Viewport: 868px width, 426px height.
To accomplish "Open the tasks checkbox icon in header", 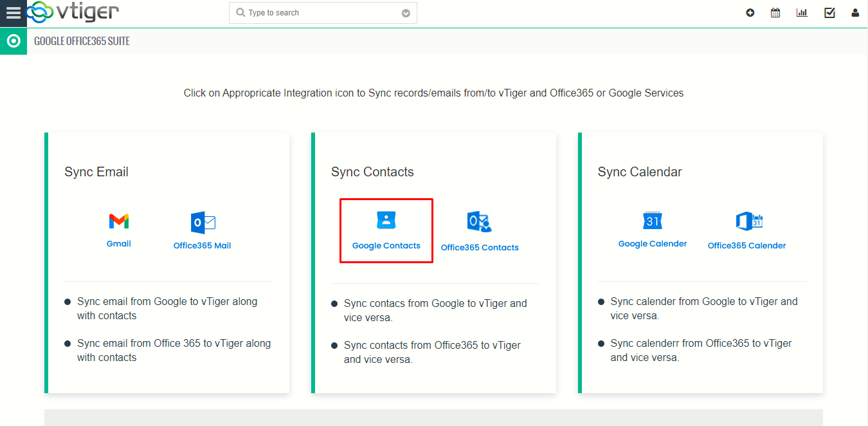I will (x=829, y=13).
